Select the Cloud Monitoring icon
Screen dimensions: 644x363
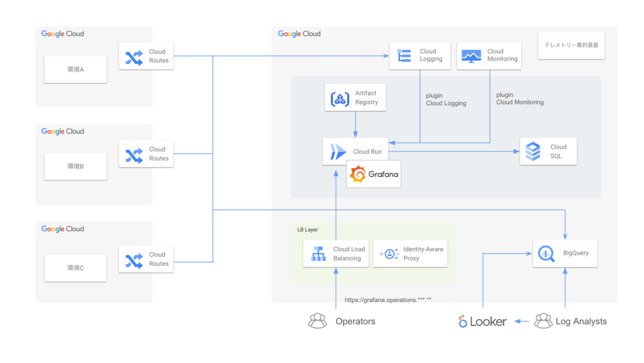pyautogui.click(x=472, y=56)
